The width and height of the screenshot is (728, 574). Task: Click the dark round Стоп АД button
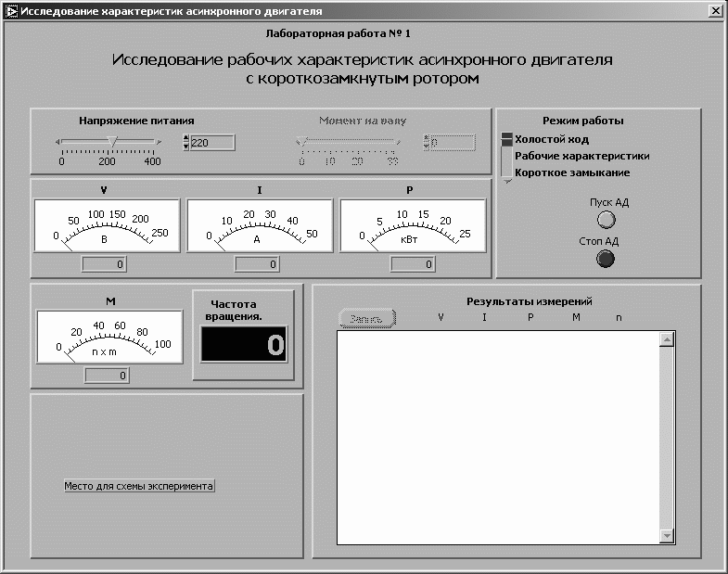[x=605, y=259]
